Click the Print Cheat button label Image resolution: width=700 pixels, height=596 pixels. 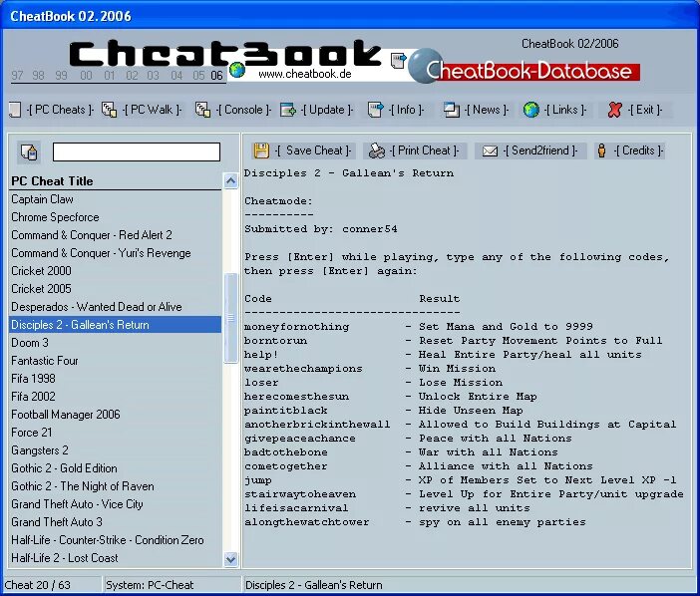pyautogui.click(x=424, y=150)
